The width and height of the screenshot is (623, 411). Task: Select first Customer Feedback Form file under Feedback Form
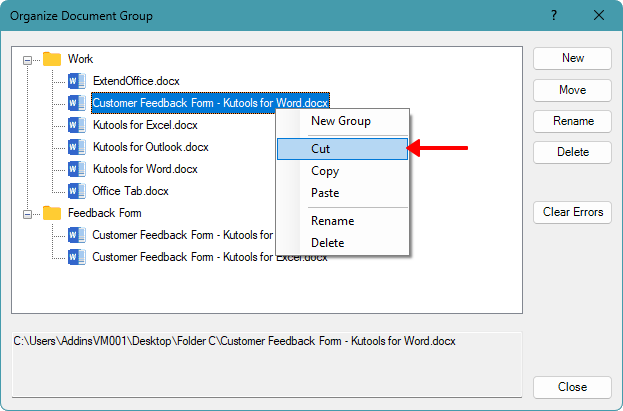tap(183, 235)
